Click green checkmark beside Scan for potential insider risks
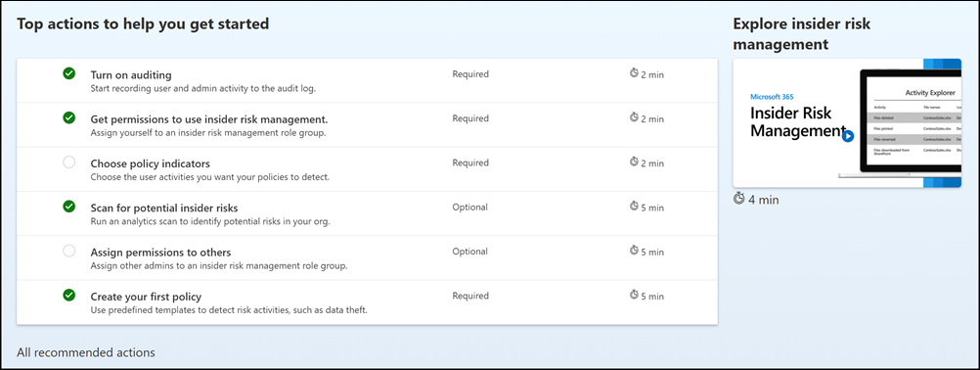The height and width of the screenshot is (370, 980). tap(68, 207)
